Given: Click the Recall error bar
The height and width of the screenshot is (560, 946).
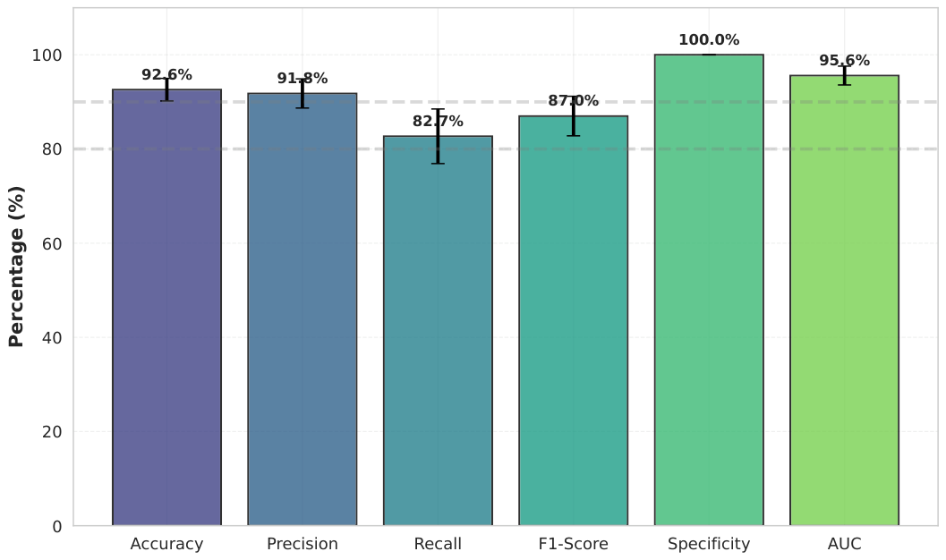Looking at the screenshot, I should click(x=438, y=136).
